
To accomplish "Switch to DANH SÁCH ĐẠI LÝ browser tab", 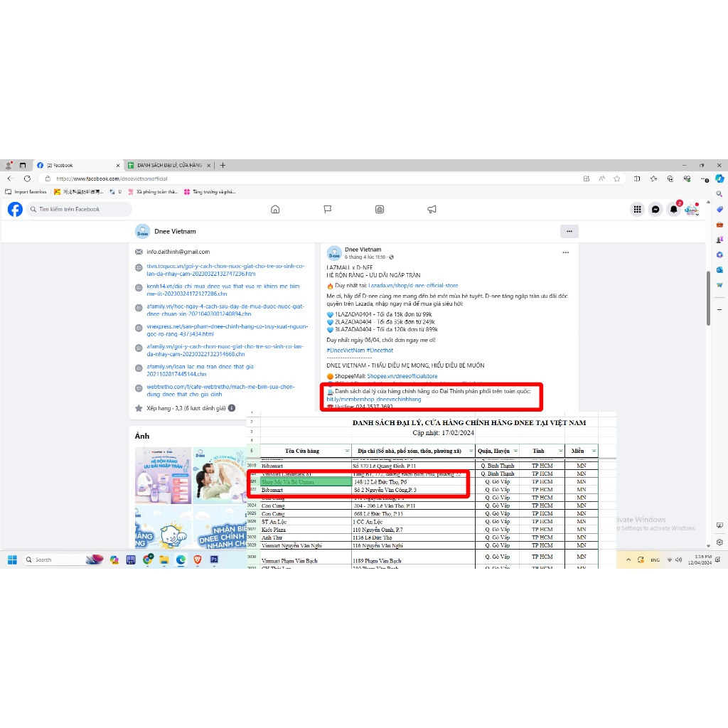I will tap(168, 165).
